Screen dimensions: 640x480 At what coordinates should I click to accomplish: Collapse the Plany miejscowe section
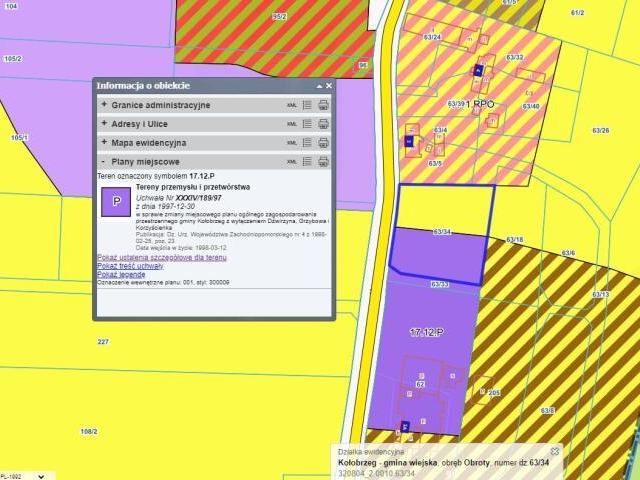tap(104, 161)
